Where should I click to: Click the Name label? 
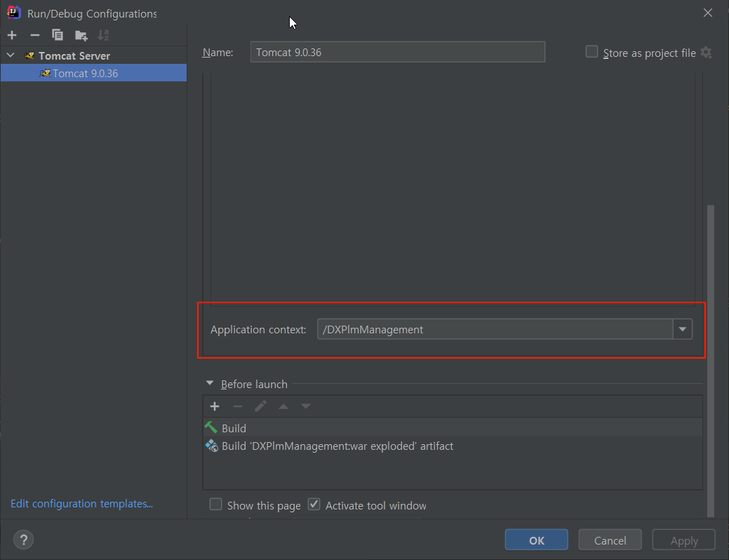point(218,53)
